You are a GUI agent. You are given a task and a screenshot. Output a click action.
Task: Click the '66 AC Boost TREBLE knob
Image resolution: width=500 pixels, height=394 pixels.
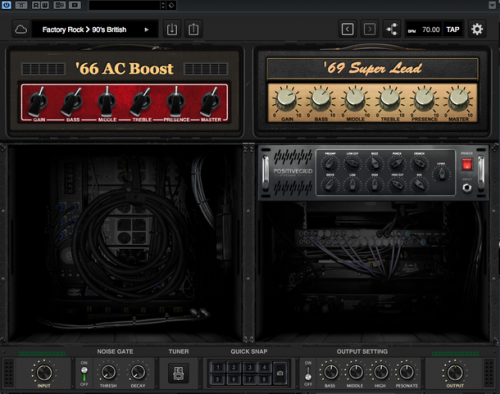coord(141,101)
